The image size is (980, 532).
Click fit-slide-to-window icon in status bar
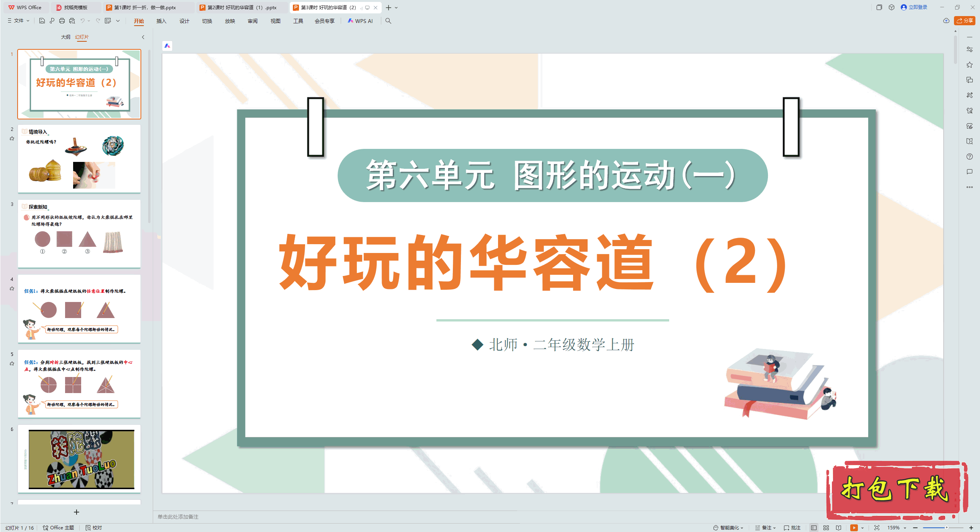click(x=877, y=528)
